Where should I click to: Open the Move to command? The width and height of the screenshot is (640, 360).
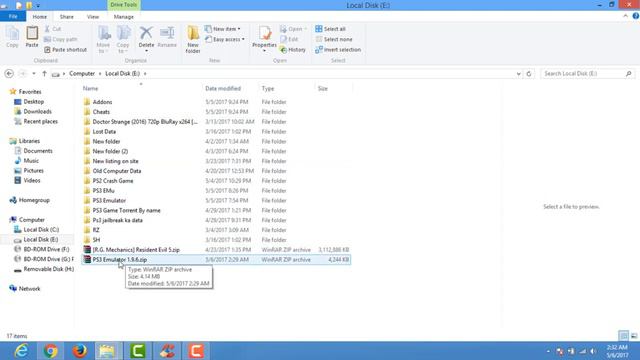point(103,39)
